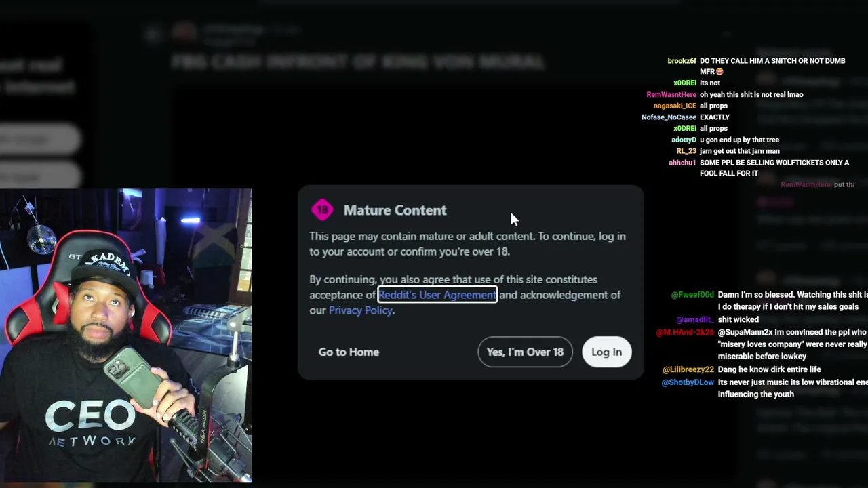
Task: Click the pink 18 mature content icon
Action: (322, 210)
